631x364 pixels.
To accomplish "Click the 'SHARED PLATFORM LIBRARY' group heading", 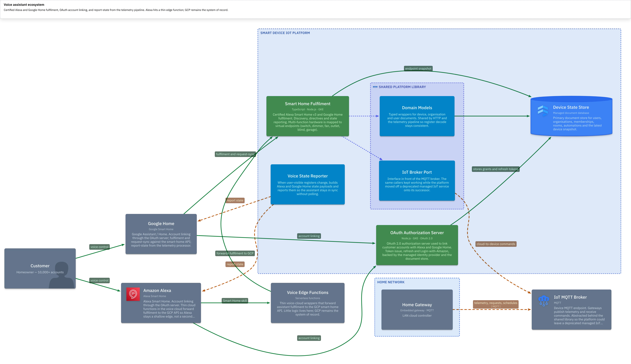I will (x=402, y=87).
